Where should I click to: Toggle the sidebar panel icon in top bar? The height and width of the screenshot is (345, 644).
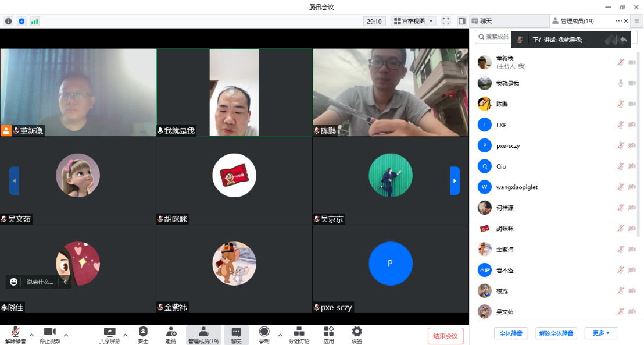[x=462, y=21]
